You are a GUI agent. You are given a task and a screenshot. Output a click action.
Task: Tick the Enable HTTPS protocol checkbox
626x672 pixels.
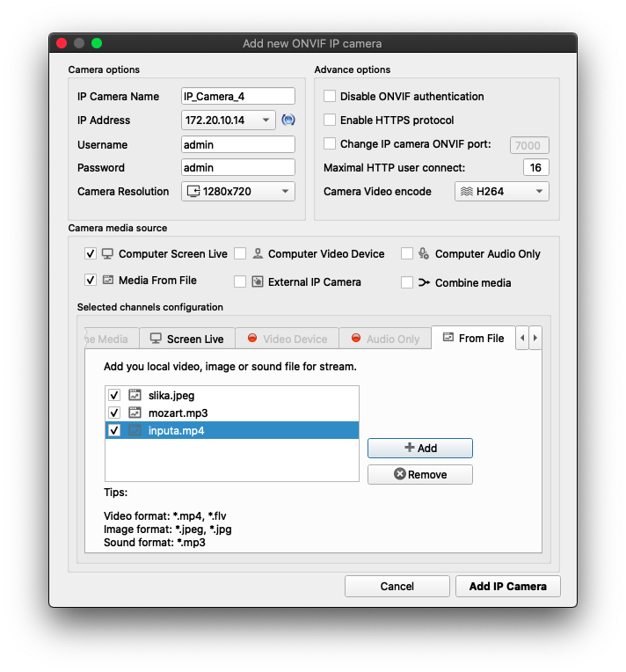click(330, 120)
